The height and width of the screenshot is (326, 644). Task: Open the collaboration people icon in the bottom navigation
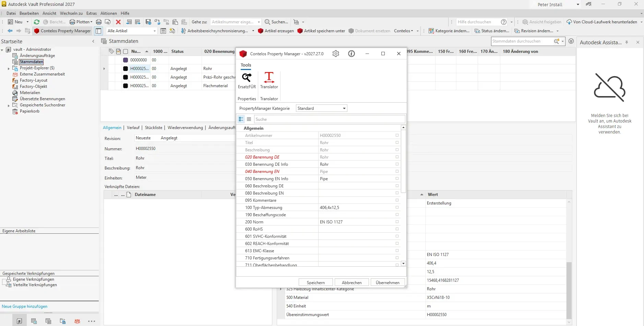77,321
